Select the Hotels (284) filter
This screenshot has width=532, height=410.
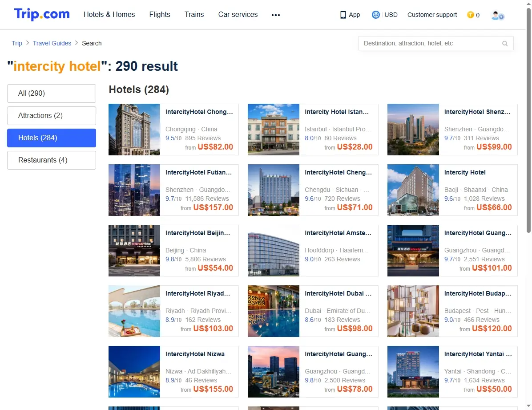click(52, 138)
